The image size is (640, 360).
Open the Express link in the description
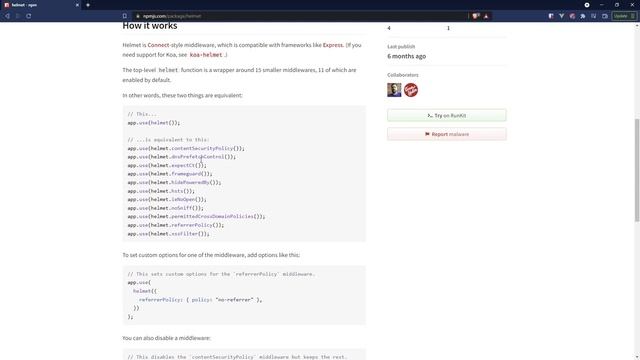(x=333, y=45)
